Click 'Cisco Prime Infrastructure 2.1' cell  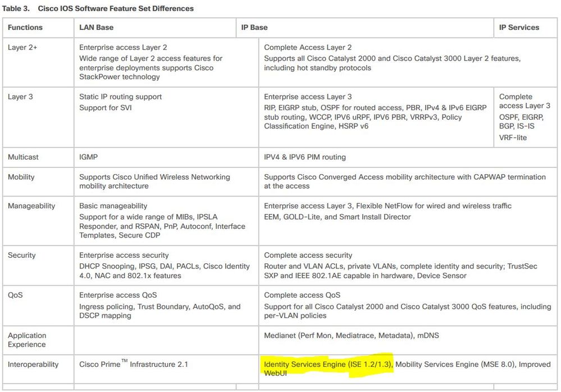(134, 364)
